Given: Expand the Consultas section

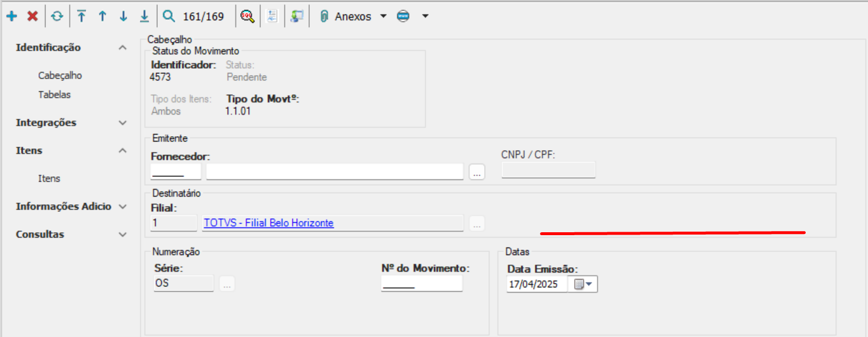Looking at the screenshot, I should 122,235.
